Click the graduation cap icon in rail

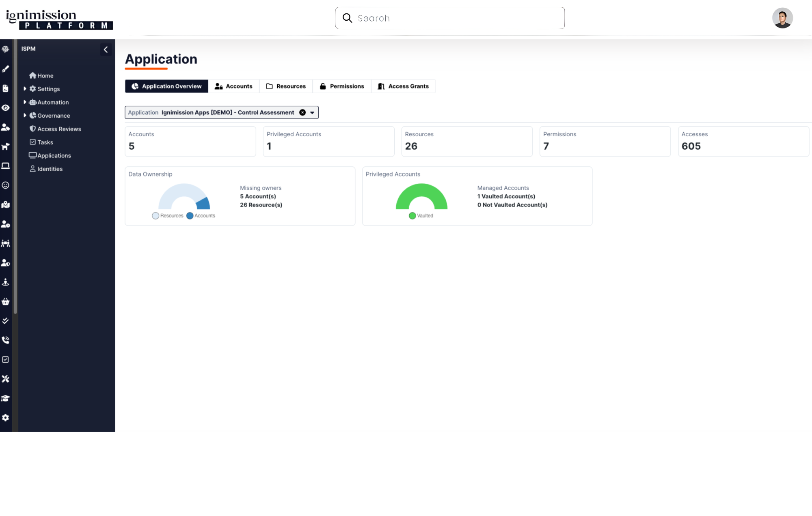[5, 398]
